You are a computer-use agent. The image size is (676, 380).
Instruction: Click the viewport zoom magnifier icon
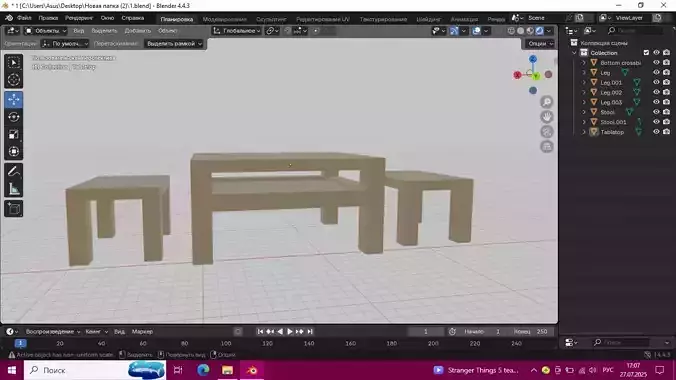pos(547,102)
